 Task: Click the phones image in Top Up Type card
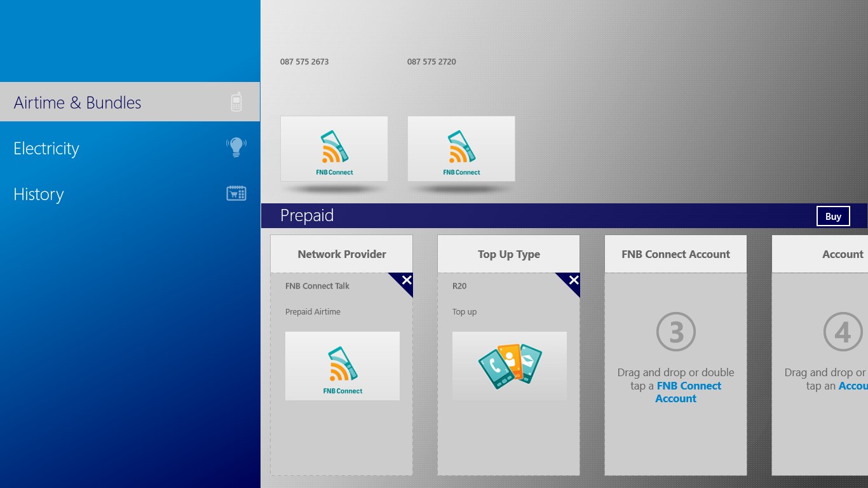point(510,366)
